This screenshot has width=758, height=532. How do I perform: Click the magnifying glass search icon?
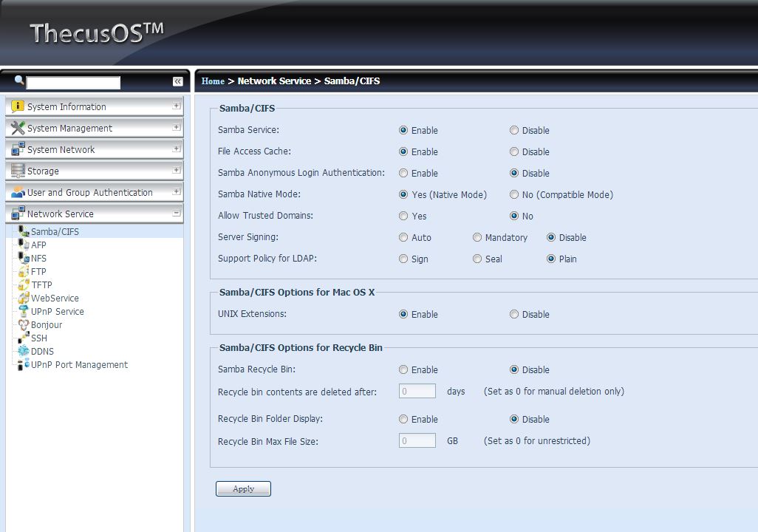pyautogui.click(x=19, y=81)
